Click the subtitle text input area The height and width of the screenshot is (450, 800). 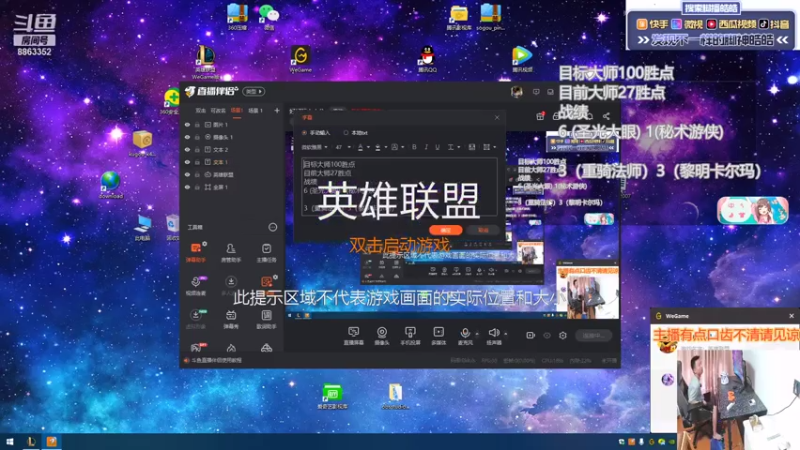399,186
